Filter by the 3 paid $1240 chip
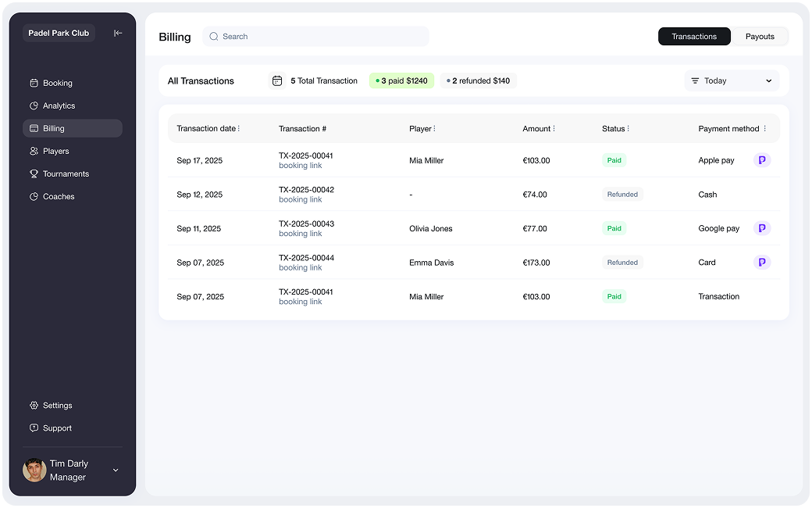 [401, 80]
